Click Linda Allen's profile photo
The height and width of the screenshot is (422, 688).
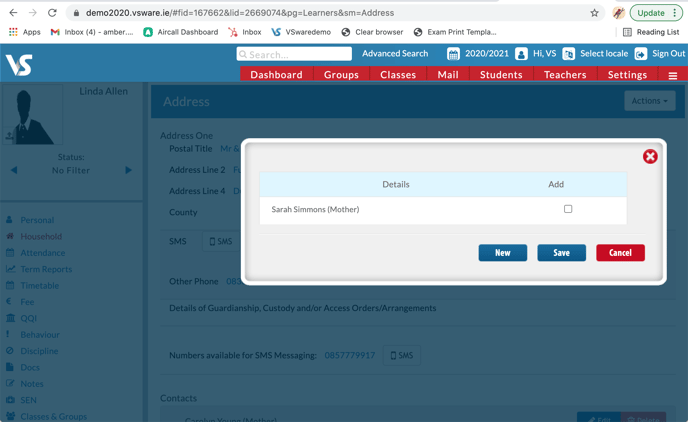click(33, 115)
